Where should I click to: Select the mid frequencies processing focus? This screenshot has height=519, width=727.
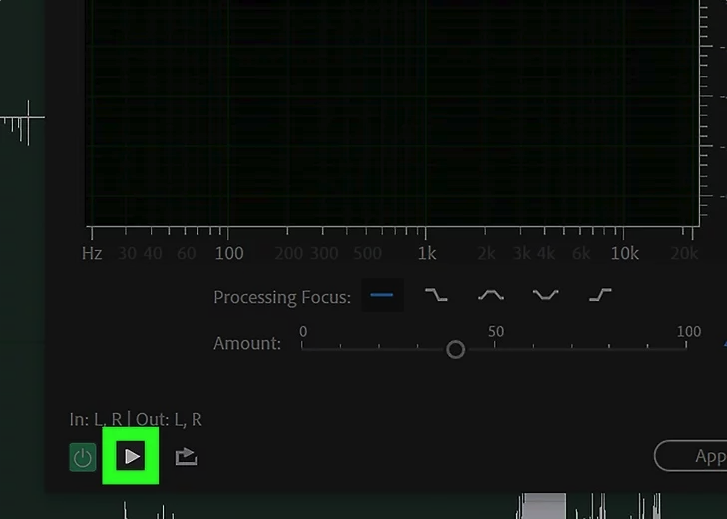pos(491,295)
